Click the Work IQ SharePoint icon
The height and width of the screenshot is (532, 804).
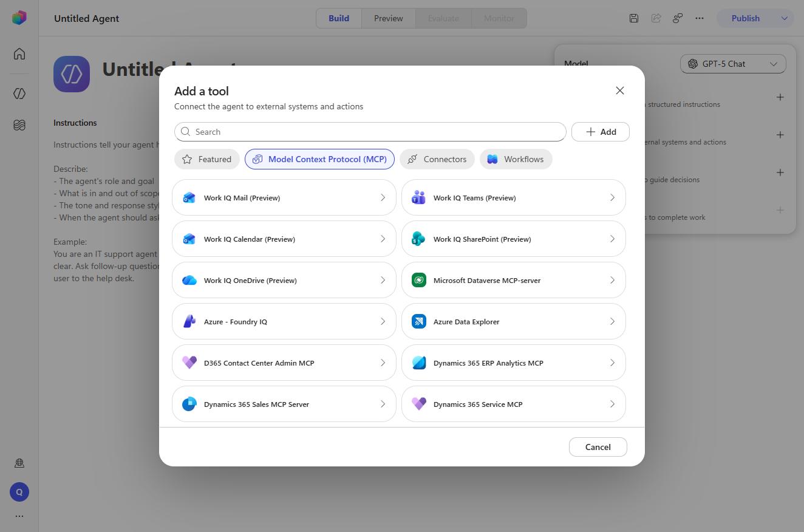point(418,239)
